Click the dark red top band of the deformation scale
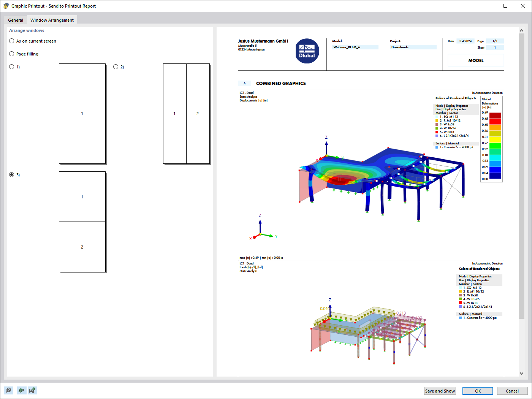This screenshot has width=532, height=399. [495, 116]
